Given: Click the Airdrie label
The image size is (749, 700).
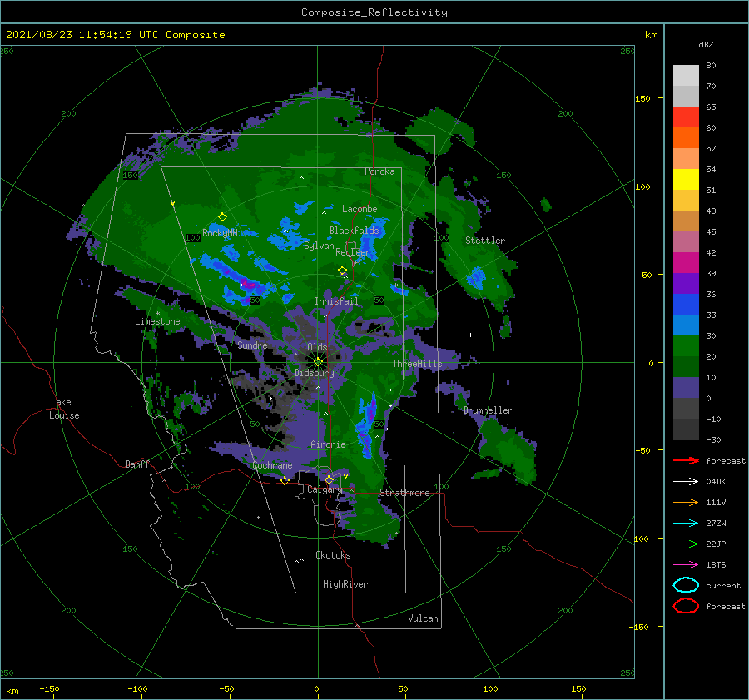Looking at the screenshot, I should point(328,444).
